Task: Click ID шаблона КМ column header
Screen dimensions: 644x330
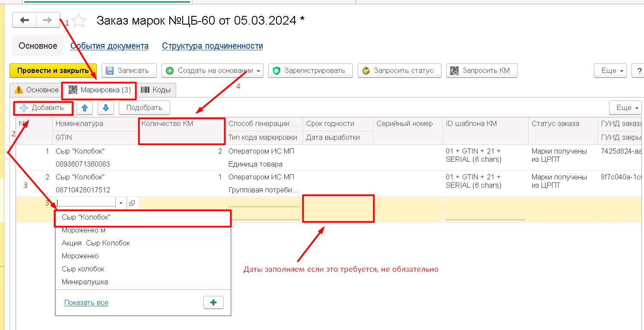Action: pos(485,130)
